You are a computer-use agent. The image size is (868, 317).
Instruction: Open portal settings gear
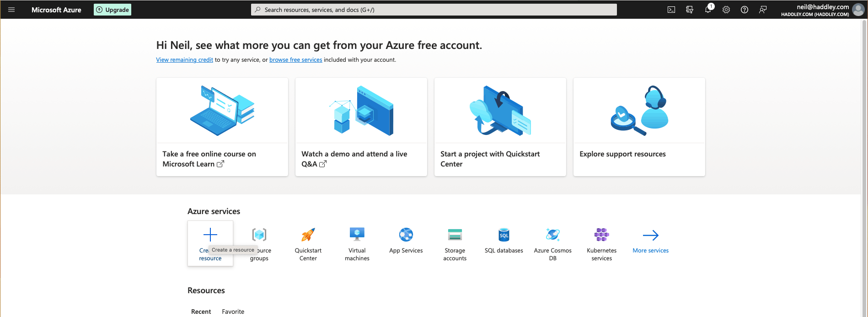click(x=726, y=10)
